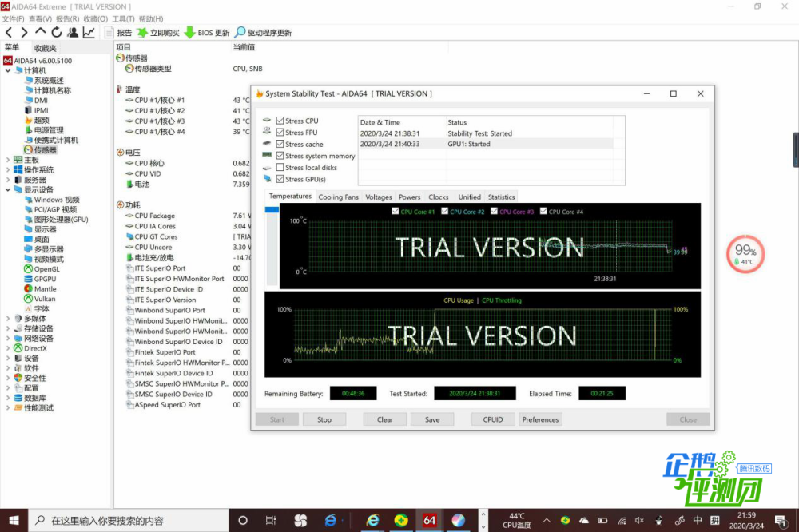Toggle Stress FPU checkbox
799x532 pixels.
coord(280,133)
